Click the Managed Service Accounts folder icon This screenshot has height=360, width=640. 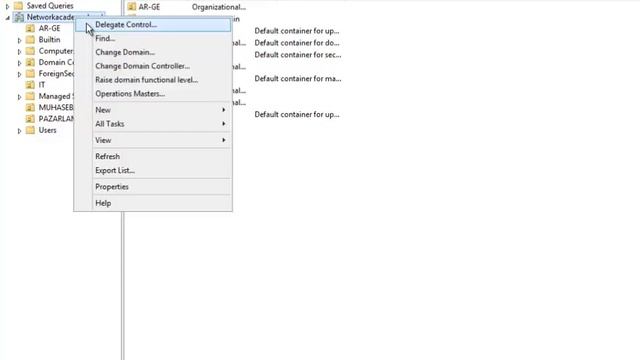(x=30, y=96)
